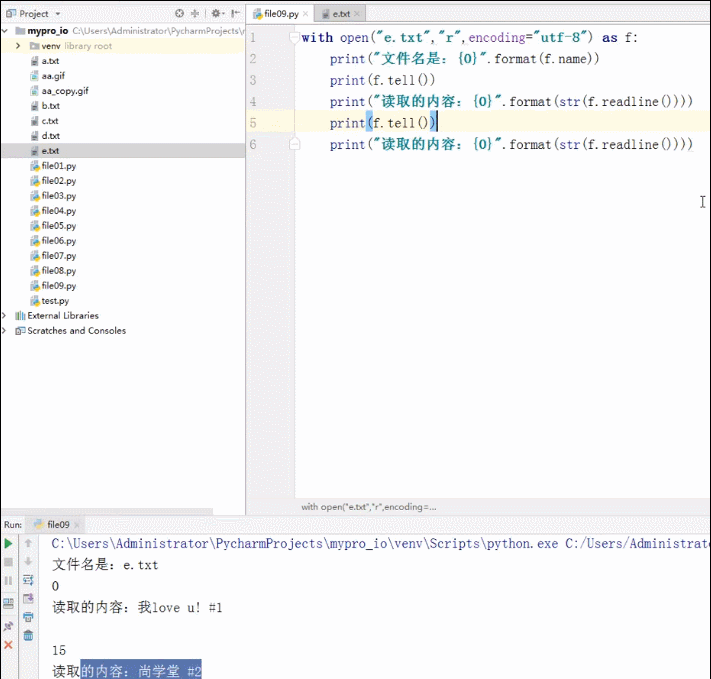Click the print output icon
This screenshot has width=711, height=679.
point(28,617)
